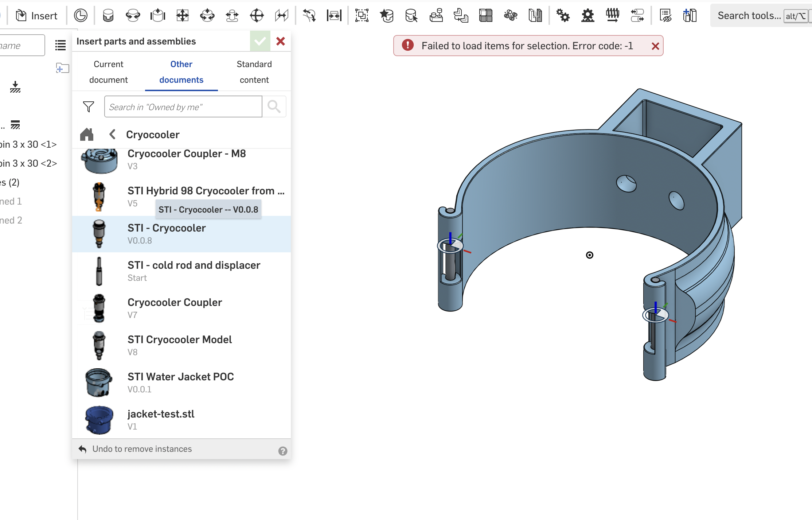Select the Ball mate tool
Screen dimensions: 812x520
(257, 16)
